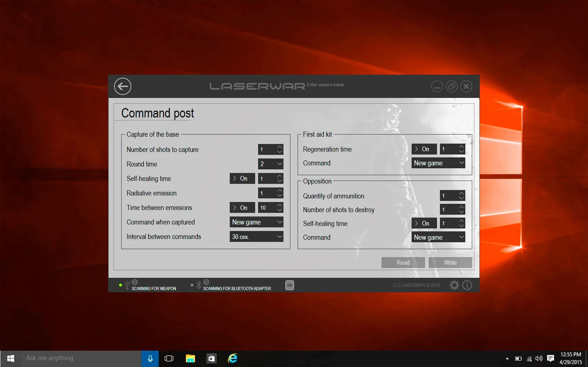This screenshot has height=367, width=588.
Task: Click the Read button
Action: 403,263
